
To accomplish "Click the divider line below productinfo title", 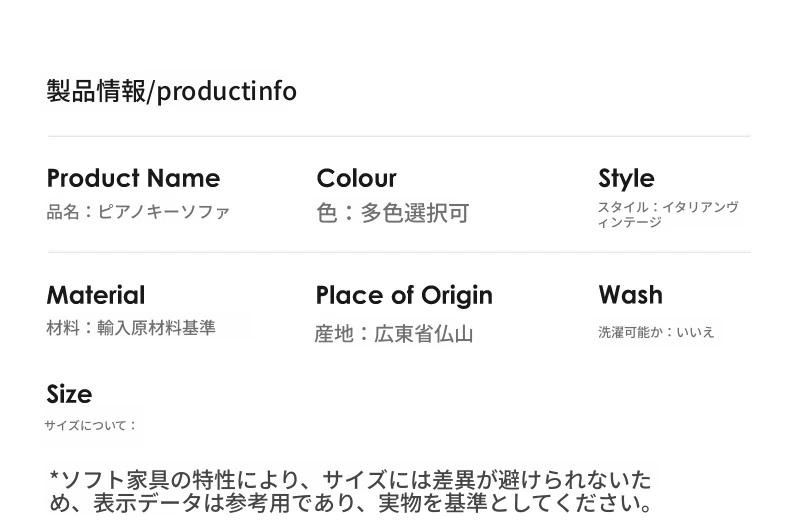I will coord(399,136).
